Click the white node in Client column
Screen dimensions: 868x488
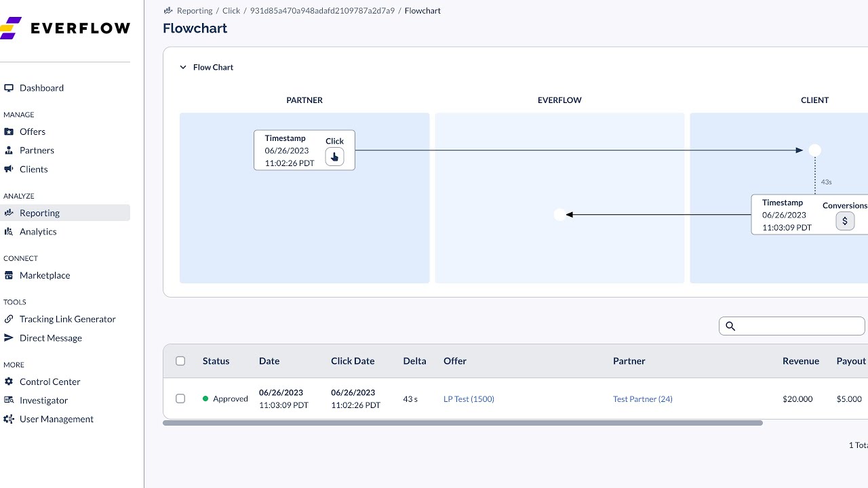(815, 150)
